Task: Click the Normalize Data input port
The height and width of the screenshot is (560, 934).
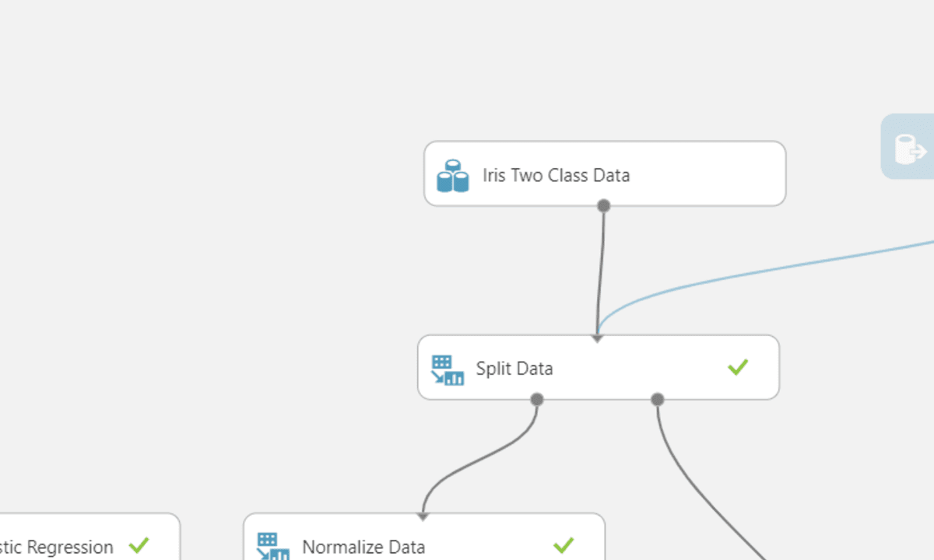Action: click(x=423, y=516)
